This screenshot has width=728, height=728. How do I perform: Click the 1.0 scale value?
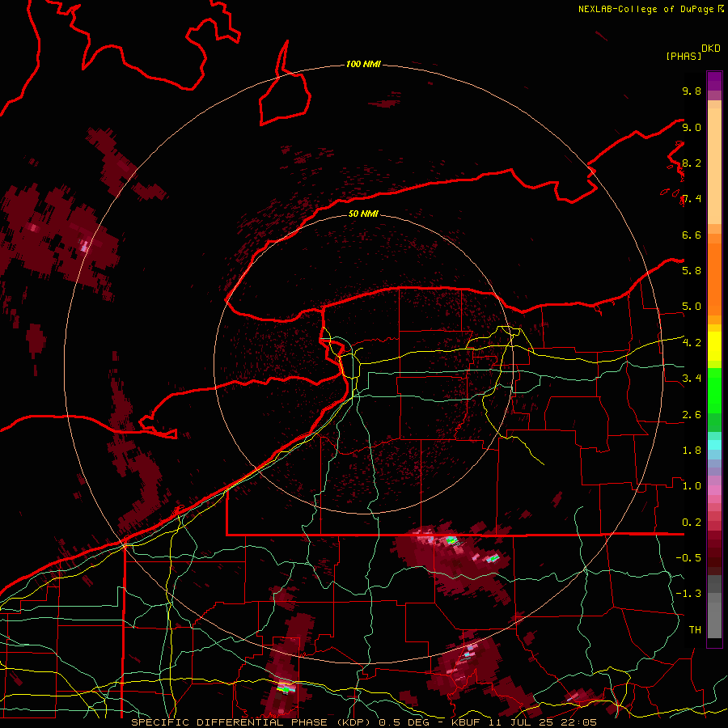692,485
